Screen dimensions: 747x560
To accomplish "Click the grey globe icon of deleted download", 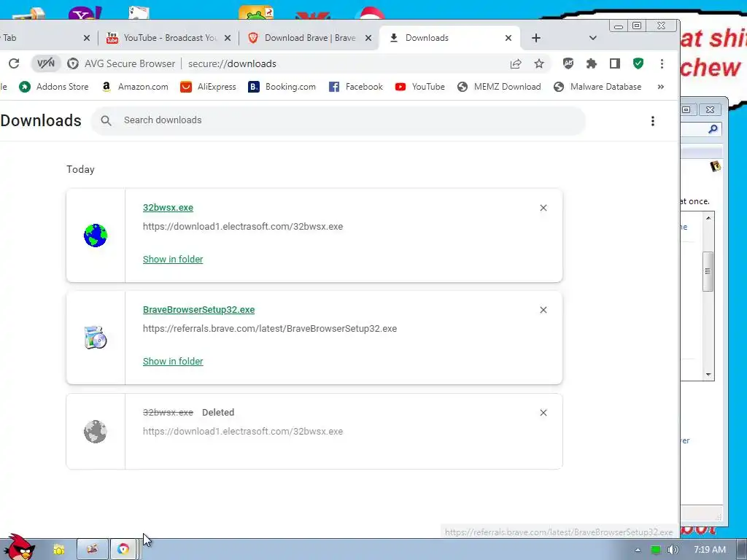I will tap(96, 432).
